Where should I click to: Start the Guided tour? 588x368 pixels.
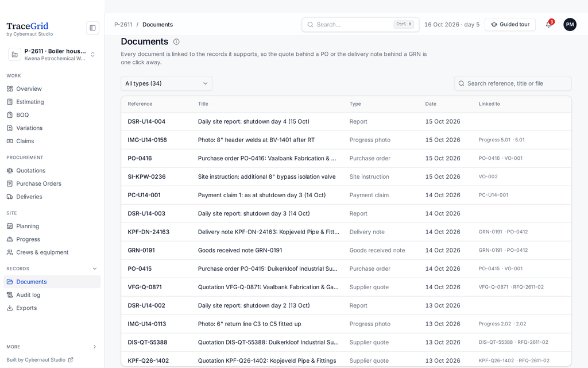510,24
